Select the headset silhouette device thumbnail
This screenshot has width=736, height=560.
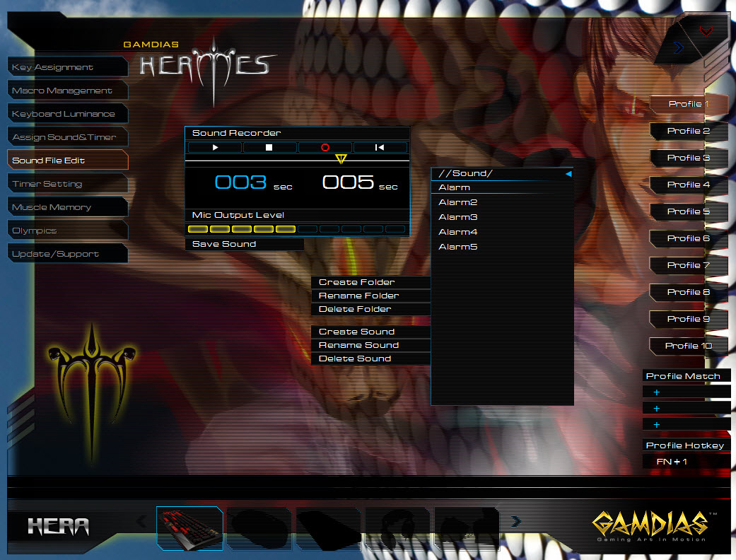(398, 528)
